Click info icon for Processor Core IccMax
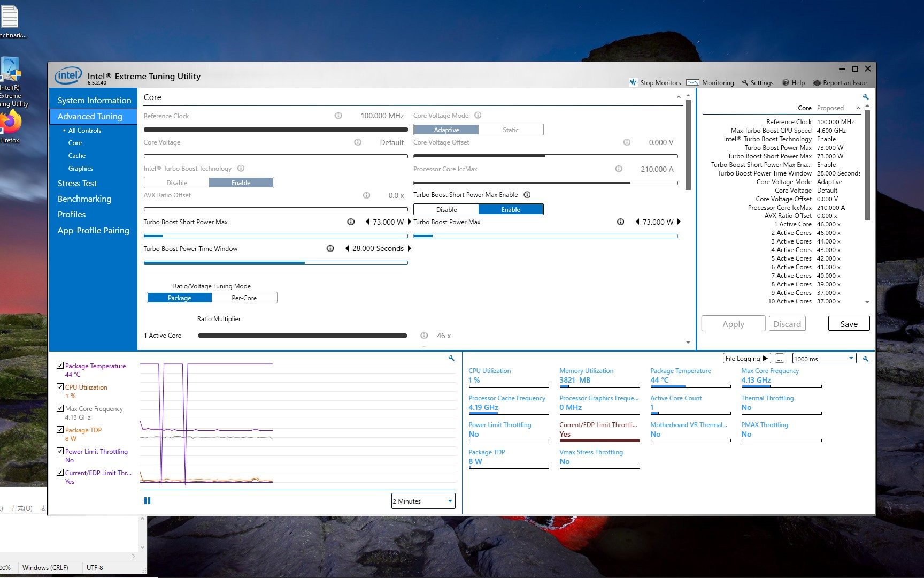Image resolution: width=924 pixels, height=578 pixels. [619, 169]
